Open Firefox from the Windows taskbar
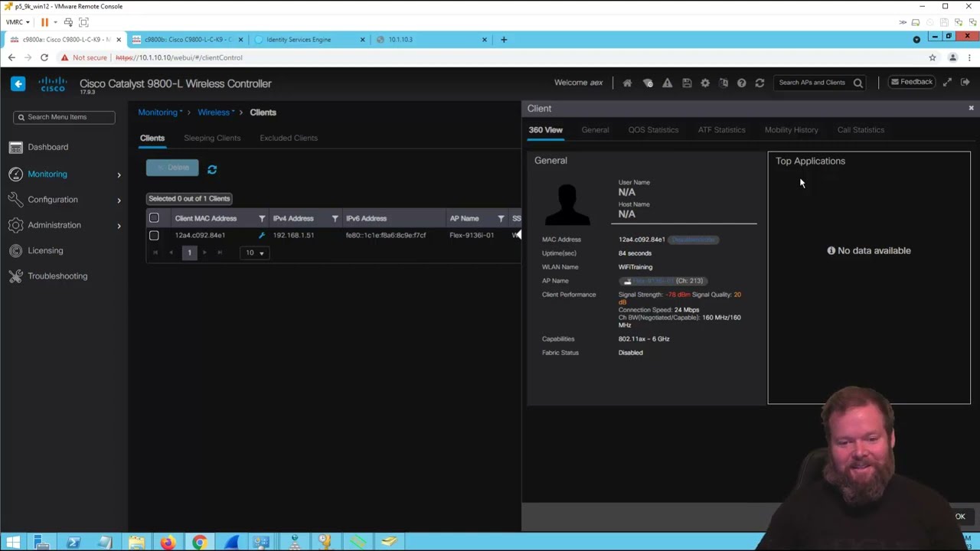 (x=168, y=543)
